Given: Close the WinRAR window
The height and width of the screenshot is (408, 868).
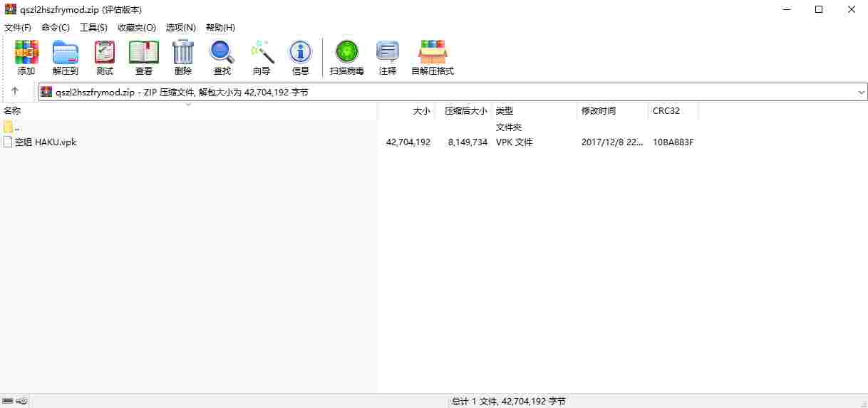Looking at the screenshot, I should point(852,10).
